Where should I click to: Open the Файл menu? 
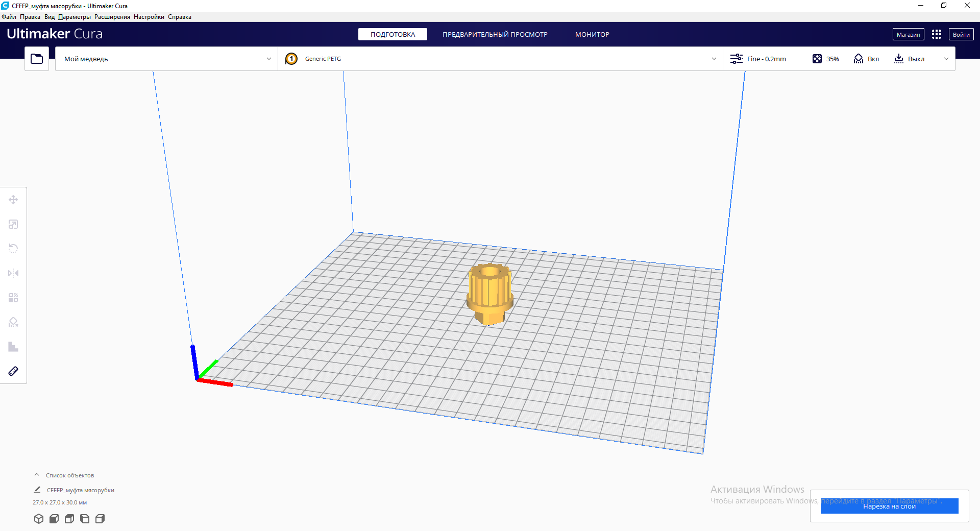(x=9, y=17)
